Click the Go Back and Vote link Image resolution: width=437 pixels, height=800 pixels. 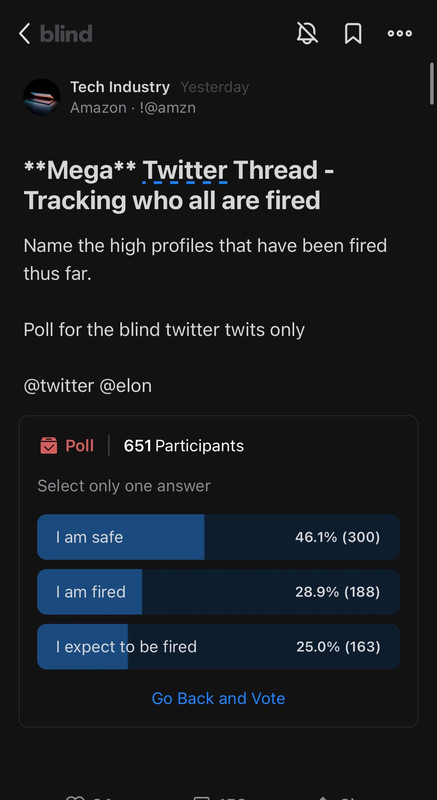[218, 698]
